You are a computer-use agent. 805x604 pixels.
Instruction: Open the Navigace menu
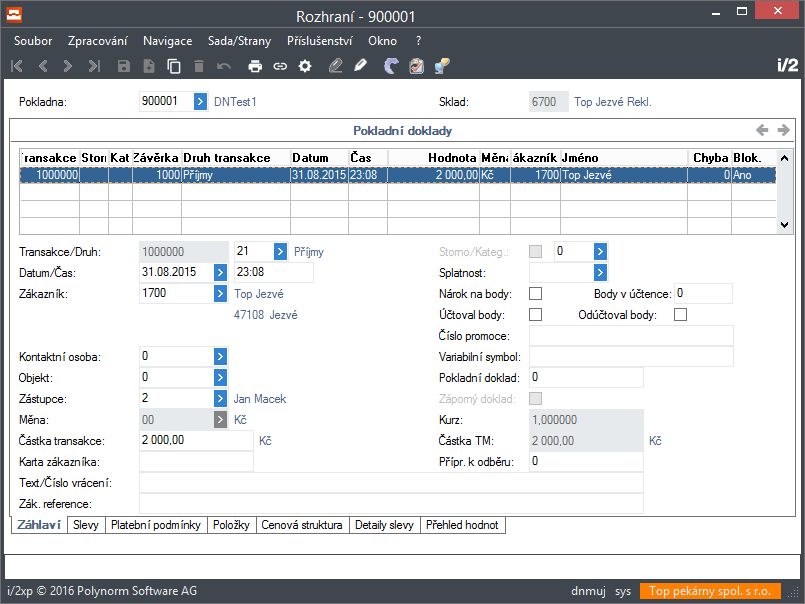point(167,41)
